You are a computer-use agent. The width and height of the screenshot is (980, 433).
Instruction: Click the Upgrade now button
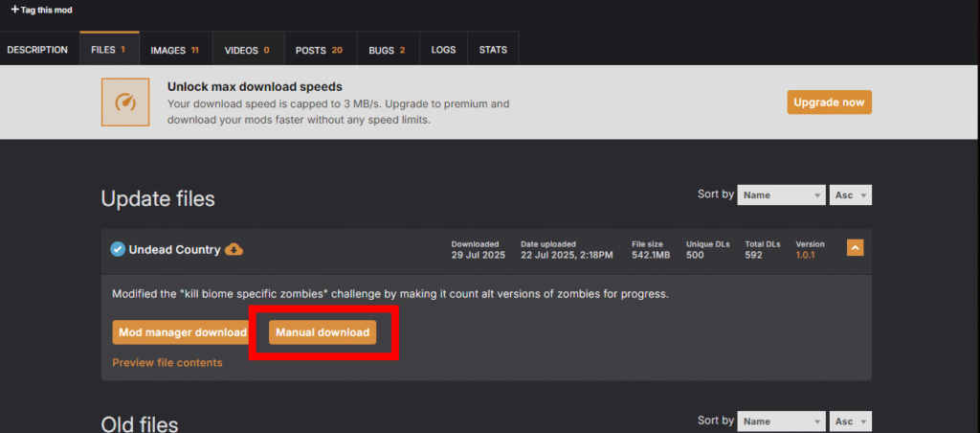[830, 102]
